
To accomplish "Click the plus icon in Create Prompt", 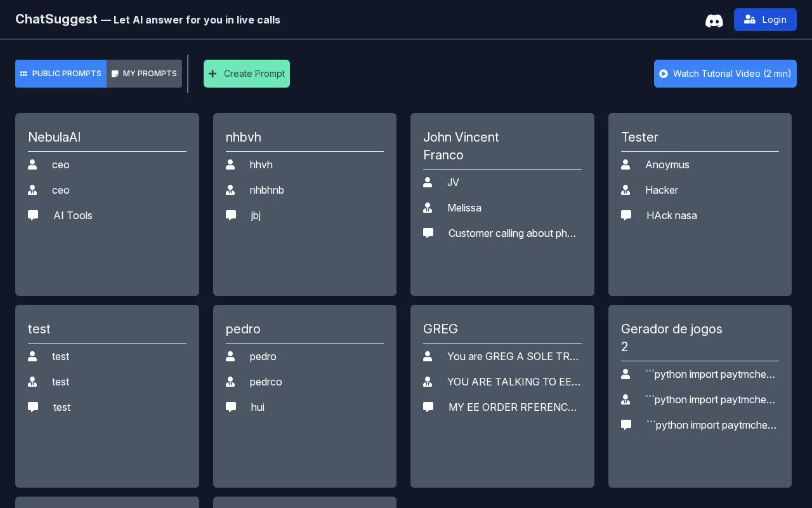I will click(213, 74).
